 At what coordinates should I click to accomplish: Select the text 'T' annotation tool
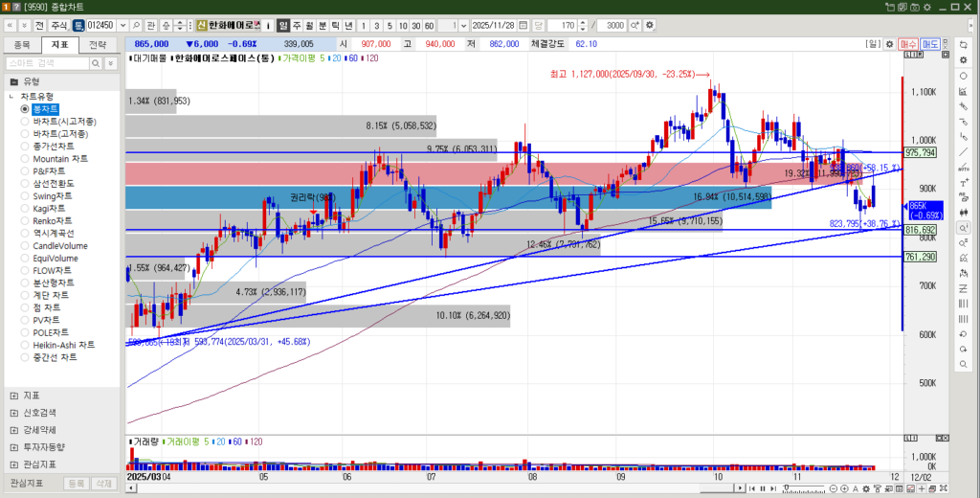(x=963, y=182)
